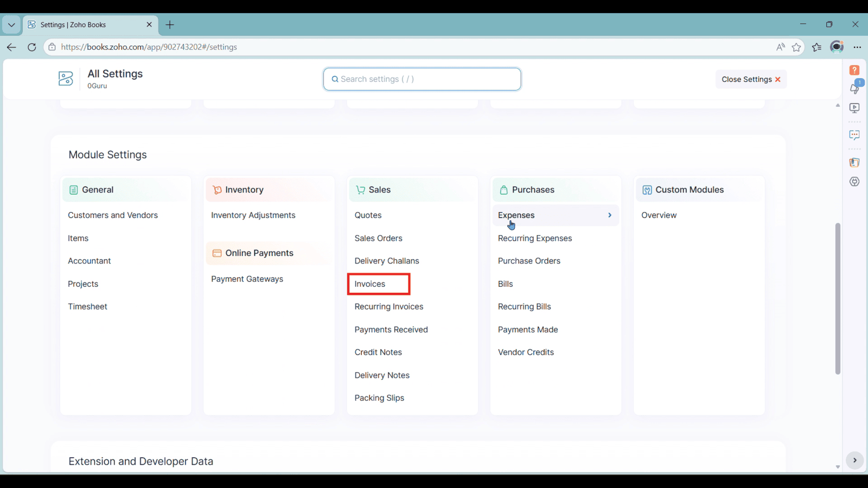This screenshot has height=488, width=868.
Task: Open the browser profile avatar
Action: (837, 47)
